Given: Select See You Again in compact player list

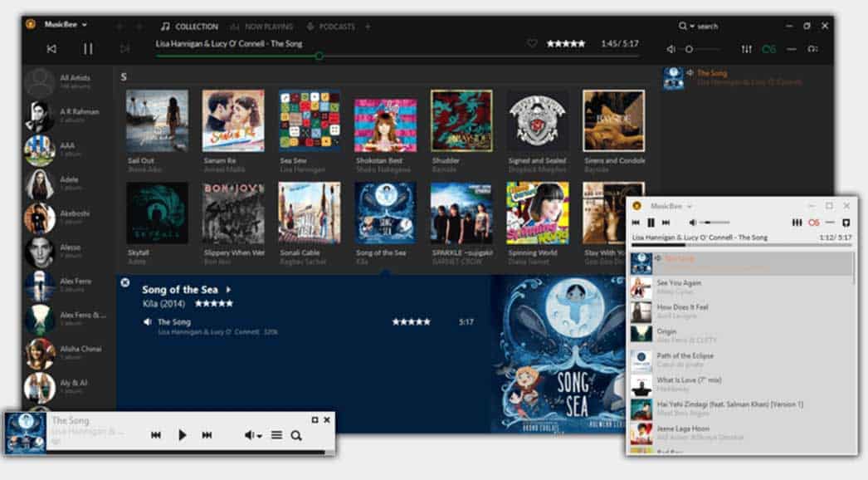Looking at the screenshot, I should tap(742, 287).
